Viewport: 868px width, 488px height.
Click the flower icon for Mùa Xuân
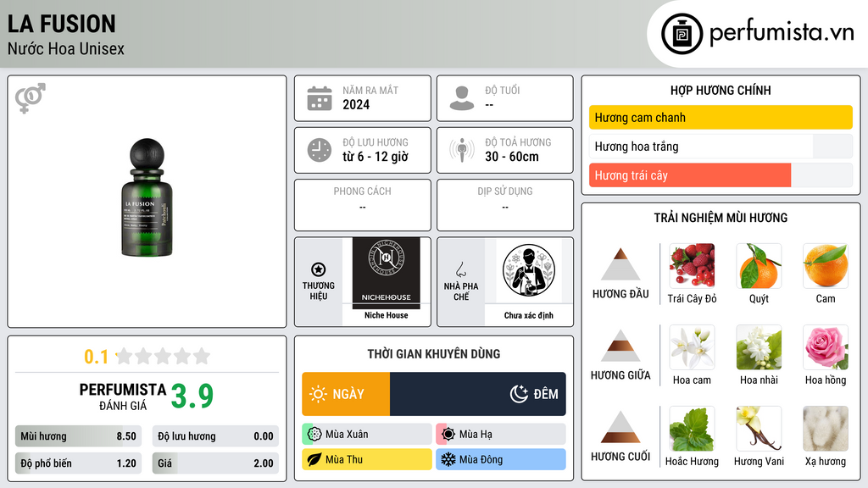point(314,435)
